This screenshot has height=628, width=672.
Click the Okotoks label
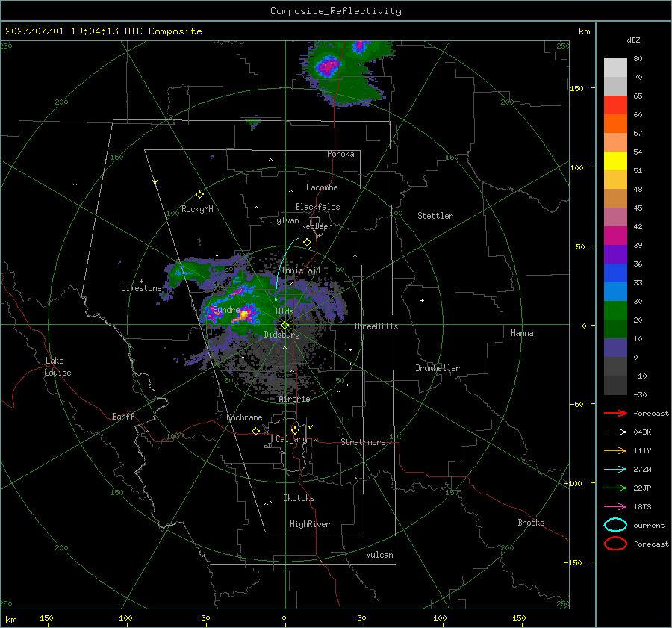(299, 498)
